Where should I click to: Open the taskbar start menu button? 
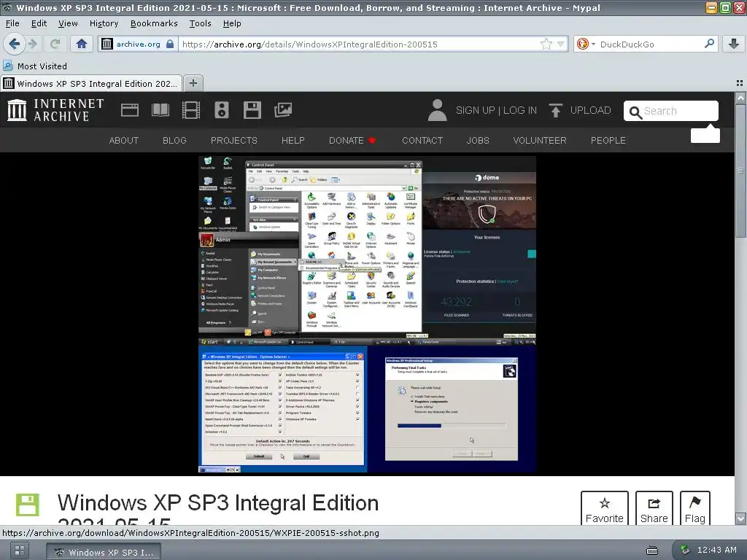[x=20, y=551]
